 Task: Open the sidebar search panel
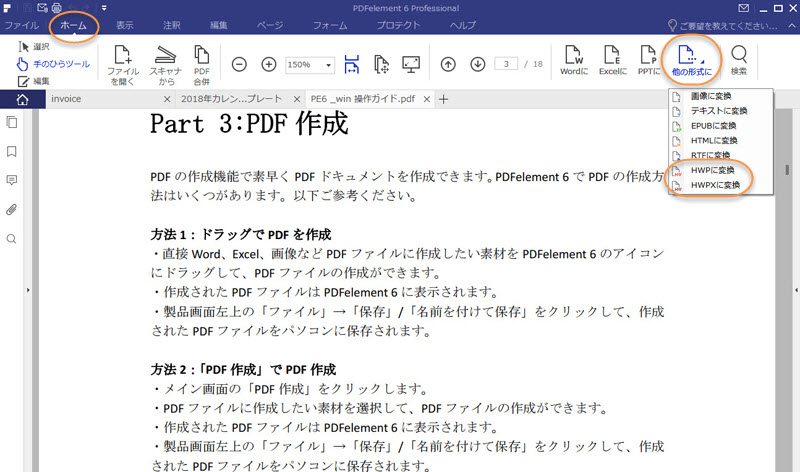click(11, 239)
